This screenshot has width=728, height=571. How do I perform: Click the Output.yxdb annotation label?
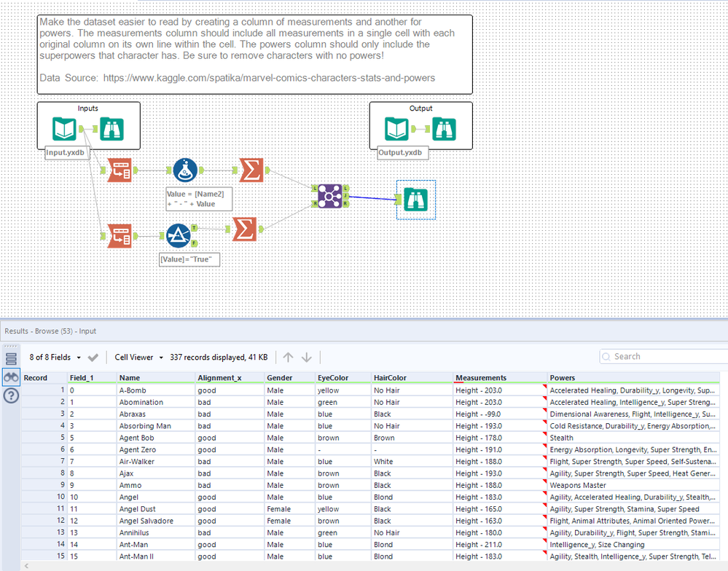(402, 153)
